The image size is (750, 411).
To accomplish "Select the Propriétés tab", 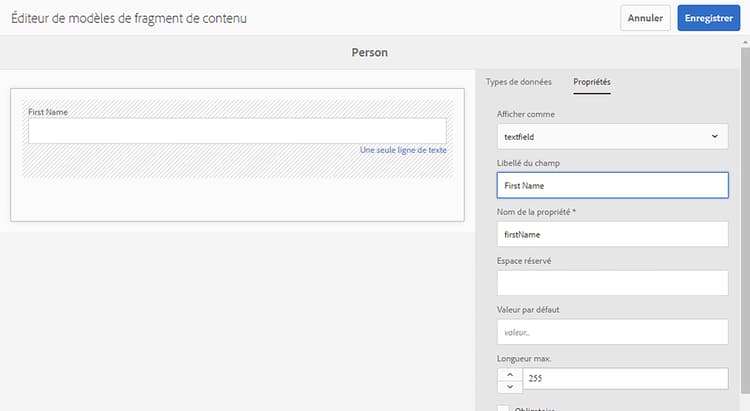I will 592,81.
